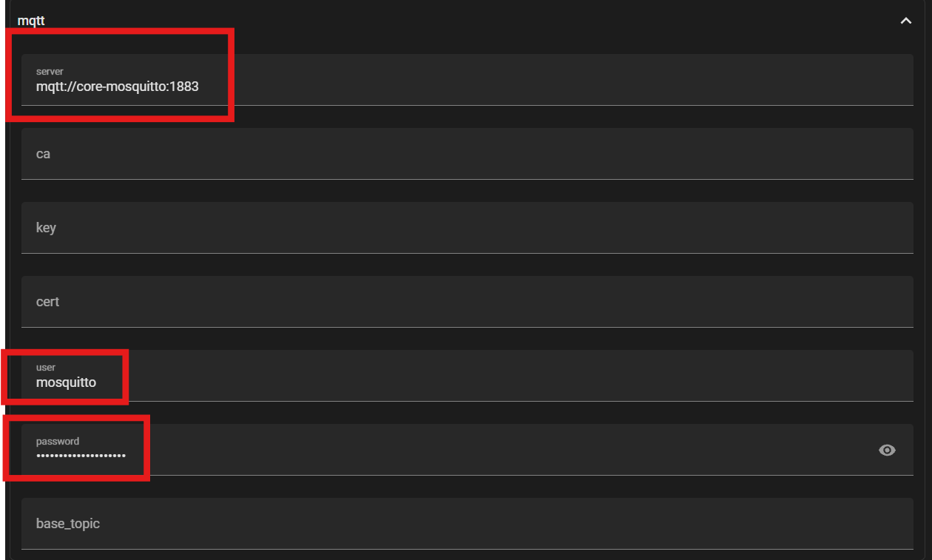Click the mqtt://core-mosquitto:1883 server value

tap(117, 87)
